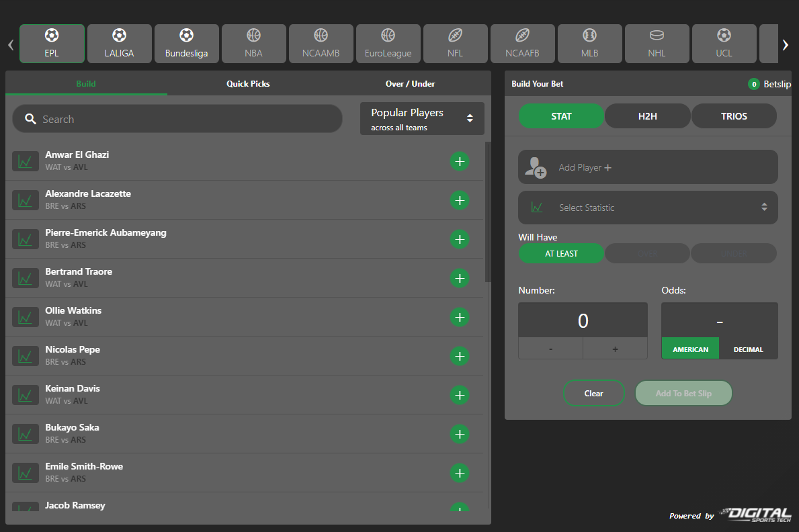Switch to the Bundesliga league tab

coord(187,44)
